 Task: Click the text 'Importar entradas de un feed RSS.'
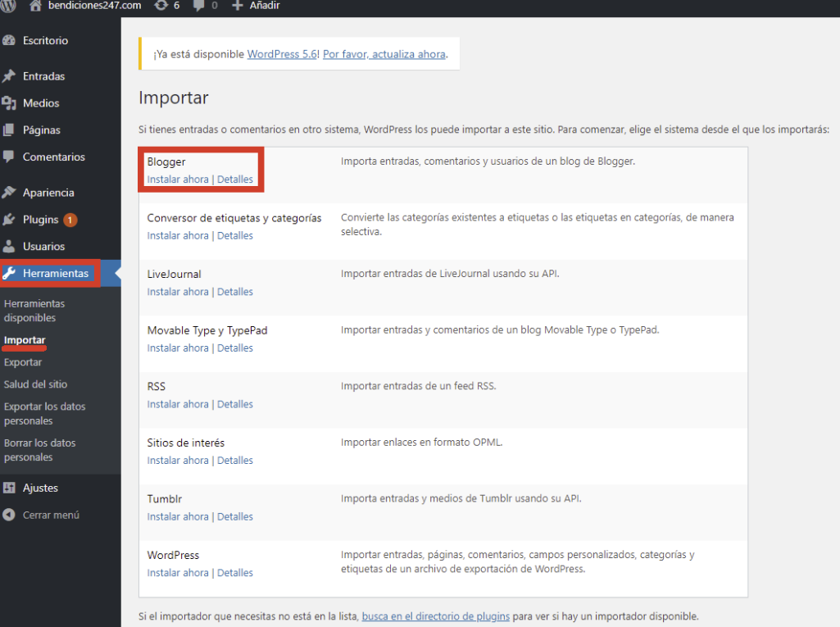click(419, 386)
